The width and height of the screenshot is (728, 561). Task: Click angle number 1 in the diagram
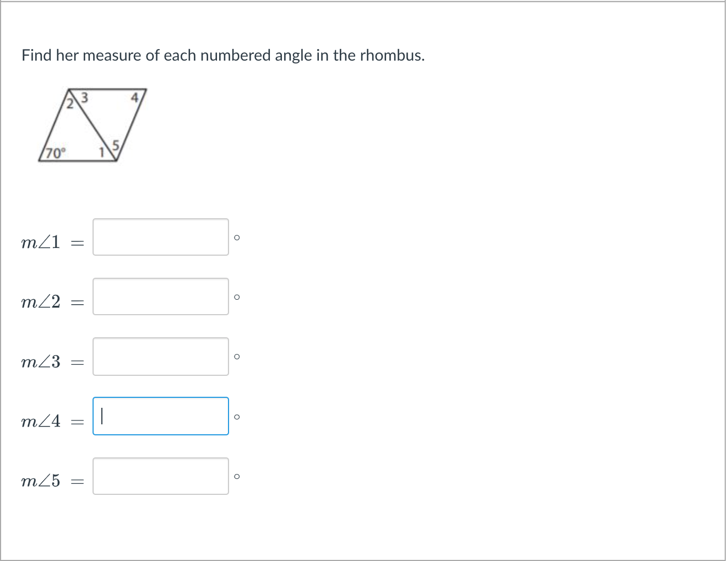(x=102, y=151)
